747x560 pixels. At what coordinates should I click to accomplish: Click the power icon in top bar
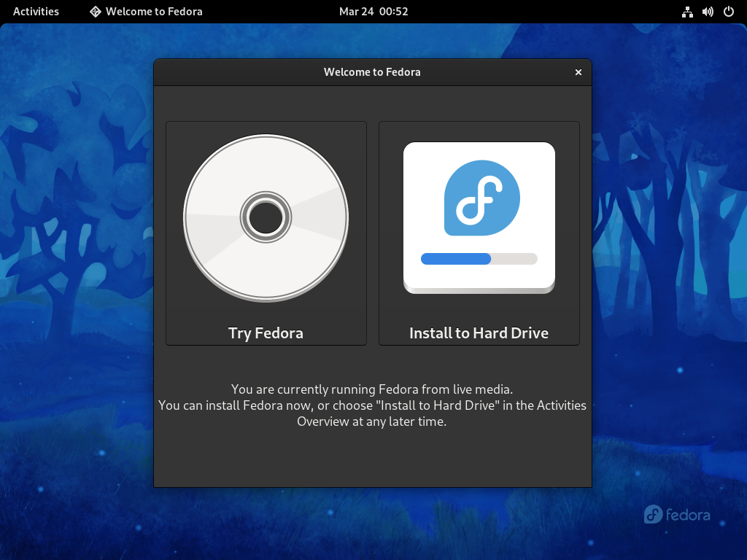(x=729, y=12)
